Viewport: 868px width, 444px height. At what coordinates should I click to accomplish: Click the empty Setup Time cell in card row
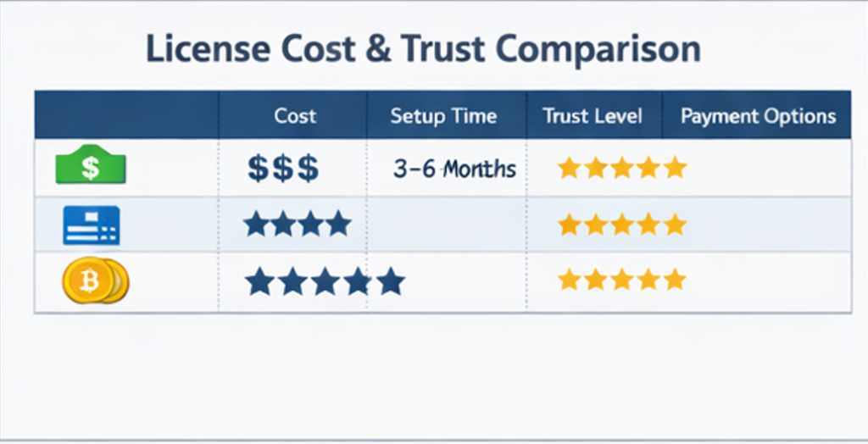[x=447, y=225]
